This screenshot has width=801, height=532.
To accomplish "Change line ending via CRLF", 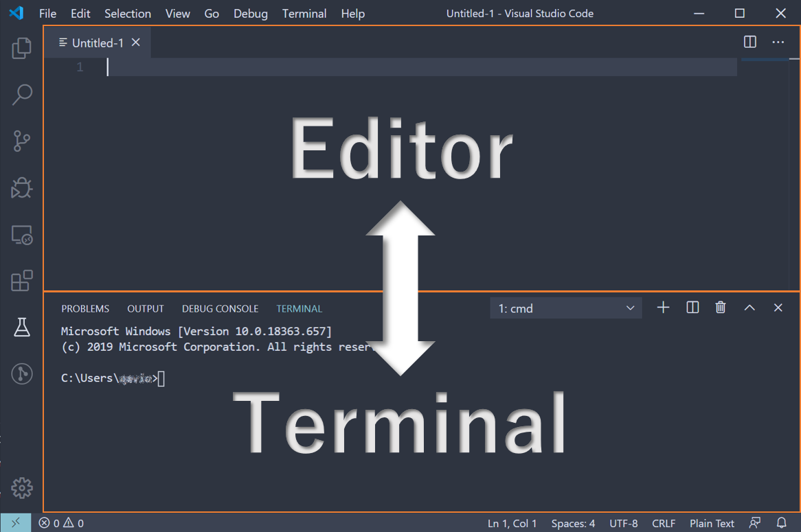I will [664, 523].
